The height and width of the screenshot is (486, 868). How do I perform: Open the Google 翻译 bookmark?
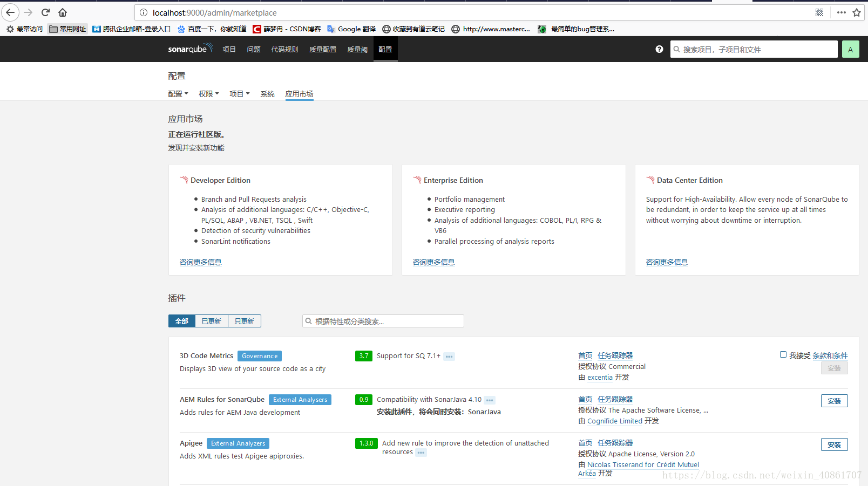(x=351, y=29)
